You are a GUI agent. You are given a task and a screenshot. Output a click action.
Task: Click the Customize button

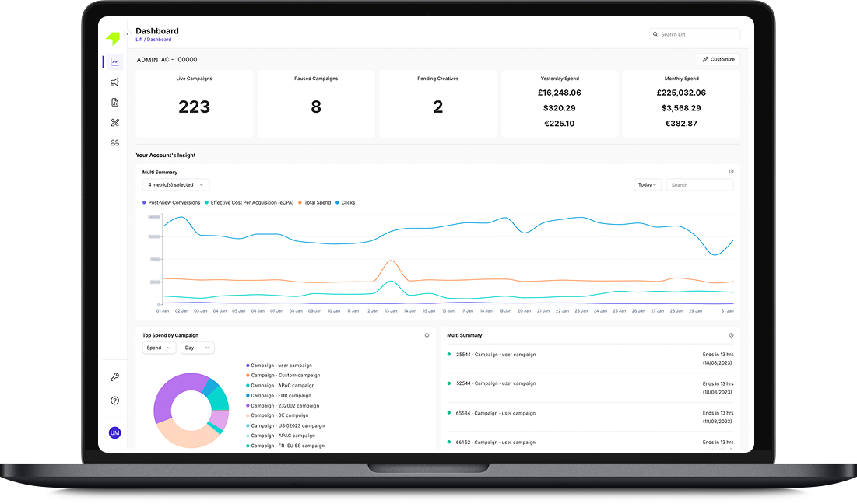718,59
